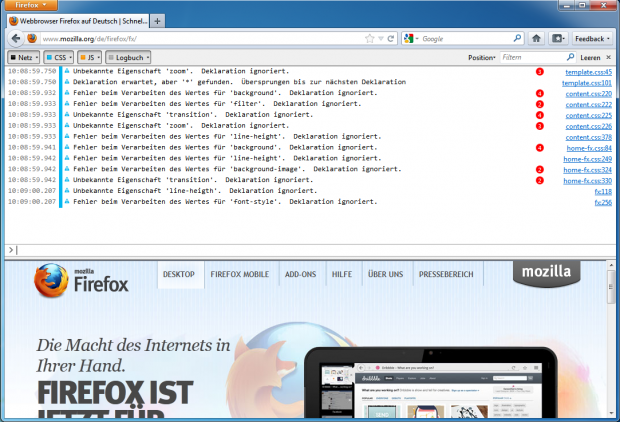Image resolution: width=620 pixels, height=422 pixels.
Task: Click the URL address bar
Action: tap(202, 38)
